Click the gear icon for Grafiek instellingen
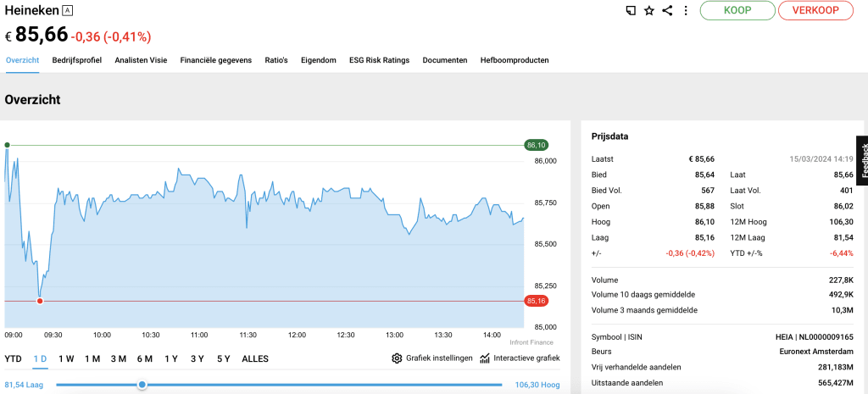The image size is (868, 394). 397,358
